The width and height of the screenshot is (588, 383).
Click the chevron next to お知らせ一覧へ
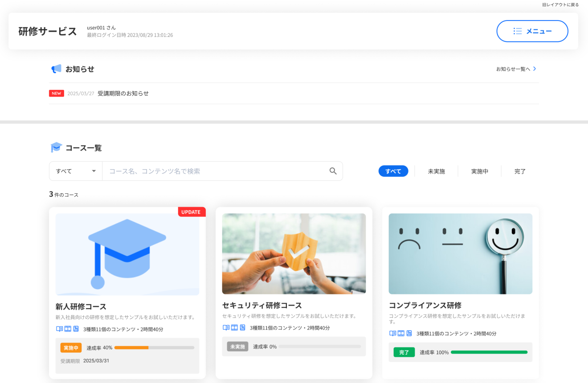pos(535,69)
